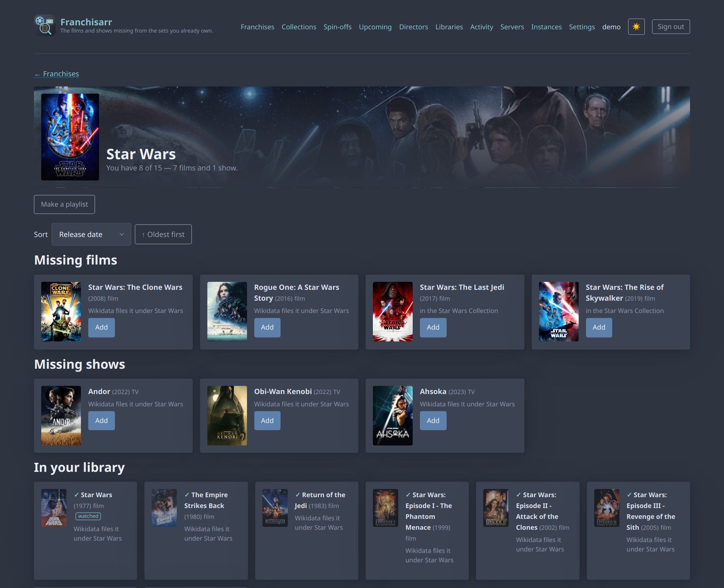Screen dimensions: 724x588
Task: Add Star Wars: The Clone Wars
Action: 101,327
